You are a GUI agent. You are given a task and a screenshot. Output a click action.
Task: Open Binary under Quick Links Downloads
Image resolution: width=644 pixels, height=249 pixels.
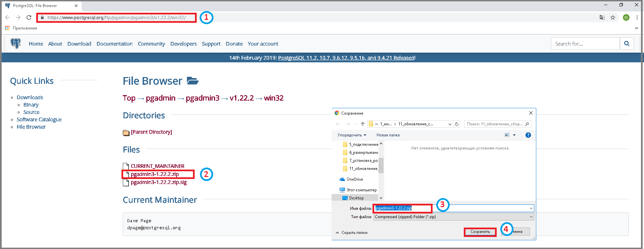(x=31, y=105)
